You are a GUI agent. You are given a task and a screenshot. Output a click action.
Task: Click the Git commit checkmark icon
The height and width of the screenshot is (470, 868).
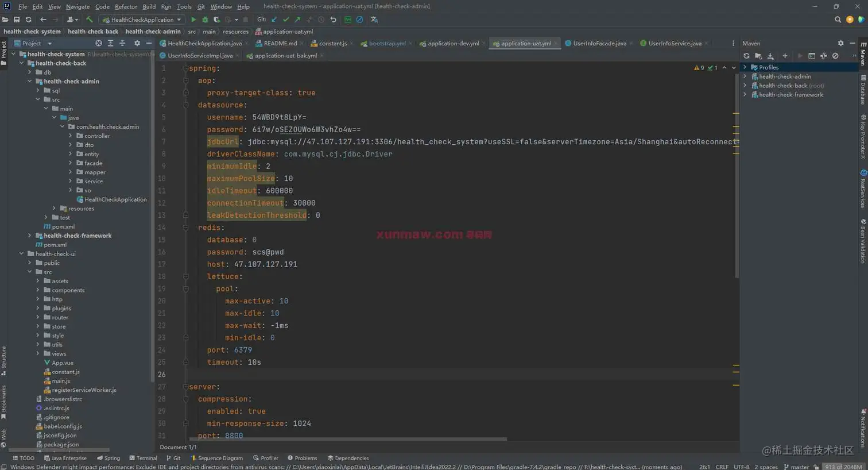tap(286, 20)
